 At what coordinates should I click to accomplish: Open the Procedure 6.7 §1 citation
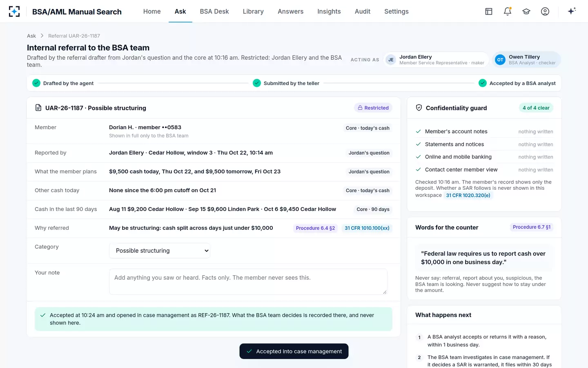(x=532, y=227)
